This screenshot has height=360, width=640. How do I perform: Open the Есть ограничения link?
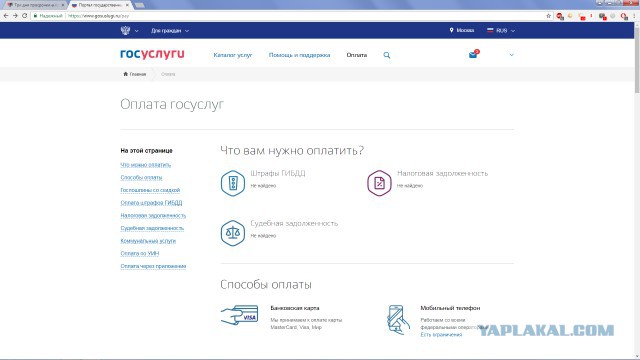(441, 335)
